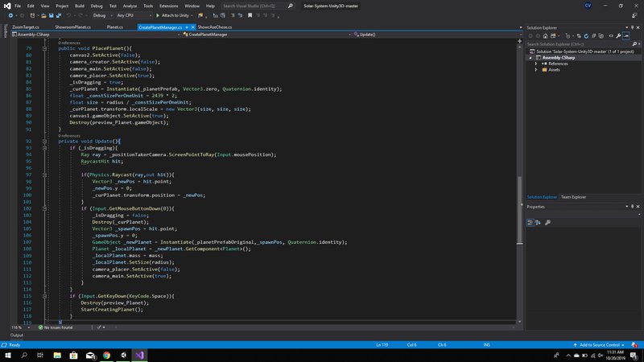
Task: Click the Categorized icon in Properties panel
Action: coord(530,222)
